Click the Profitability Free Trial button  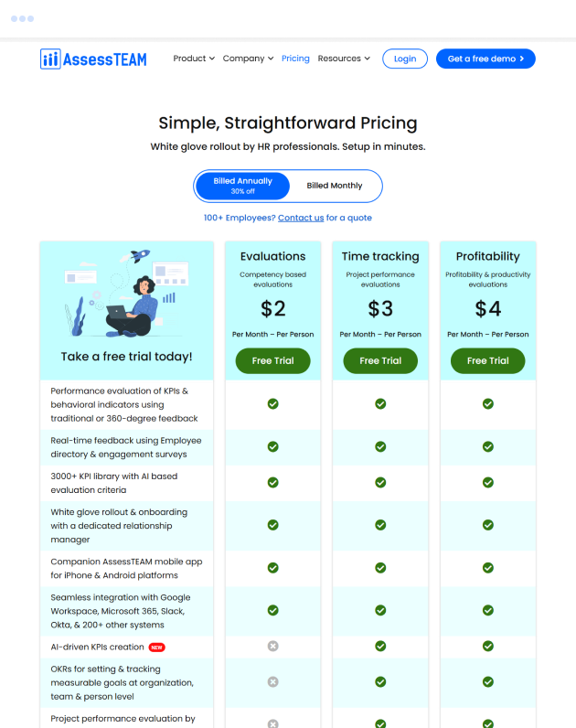click(x=488, y=360)
